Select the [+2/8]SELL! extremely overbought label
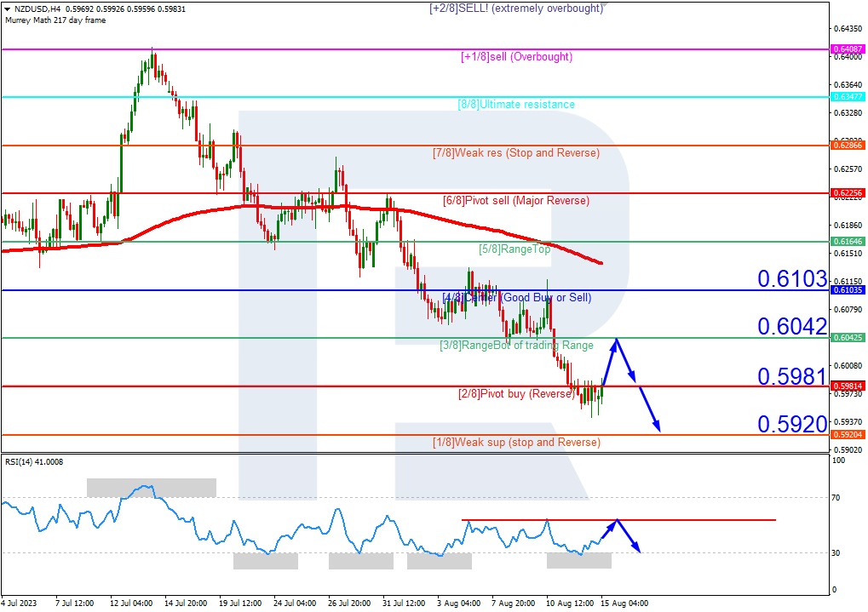This screenshot has width=868, height=612. [x=514, y=7]
